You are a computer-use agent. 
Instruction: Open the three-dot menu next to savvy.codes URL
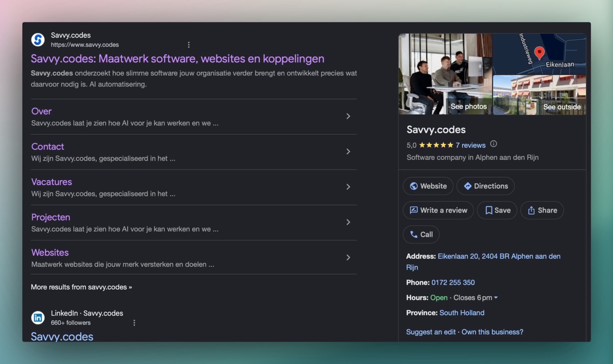(x=189, y=45)
